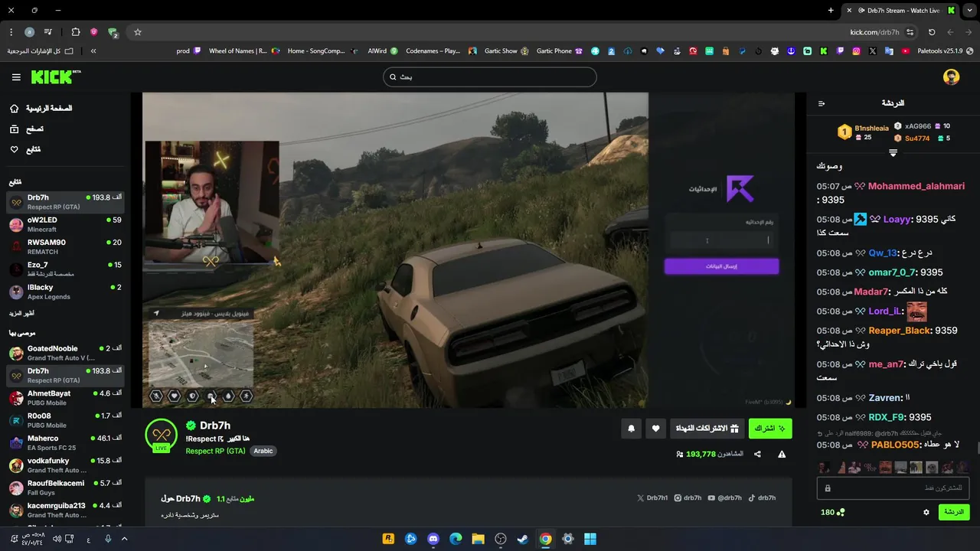This screenshot has width=980, height=551.
Task: Click uBlock shield extension icon
Action: tap(94, 32)
